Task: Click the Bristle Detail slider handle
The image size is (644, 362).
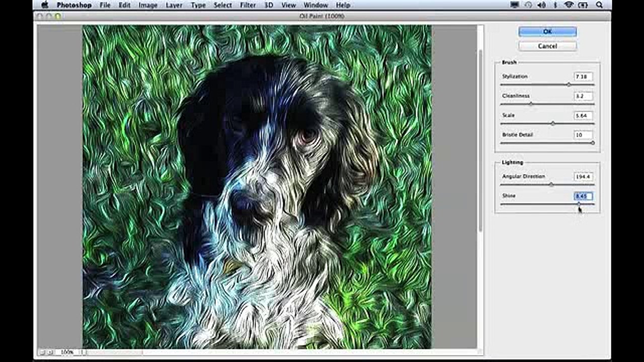Action: [x=593, y=143]
